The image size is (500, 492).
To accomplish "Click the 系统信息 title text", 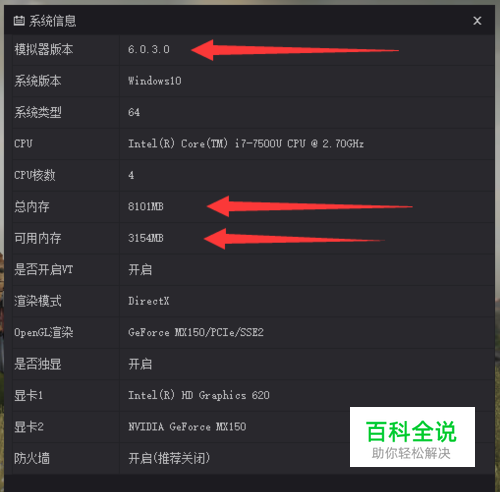I will click(52, 21).
